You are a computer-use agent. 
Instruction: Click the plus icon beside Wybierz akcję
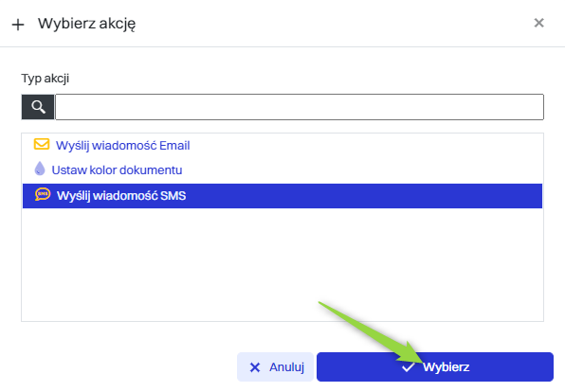18,25
